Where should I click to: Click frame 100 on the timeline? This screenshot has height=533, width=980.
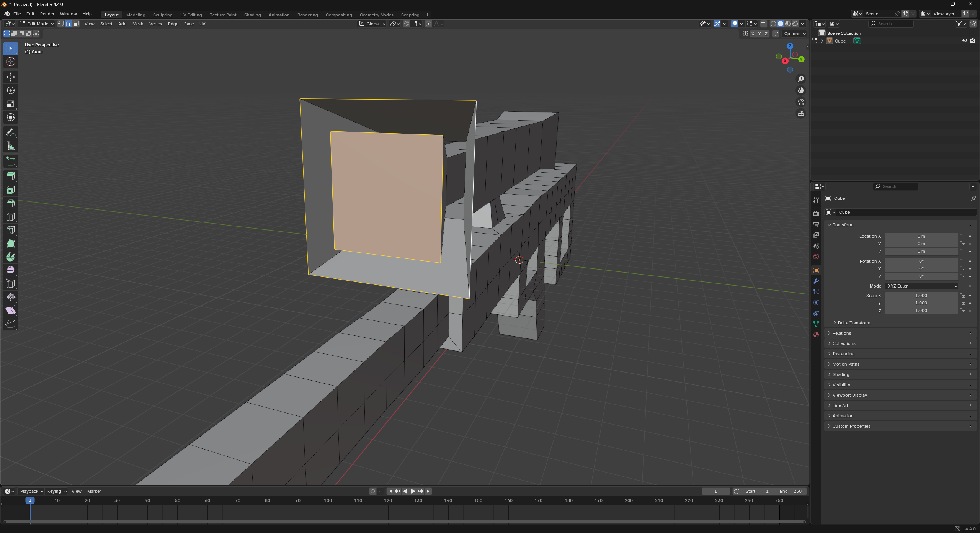pos(328,500)
